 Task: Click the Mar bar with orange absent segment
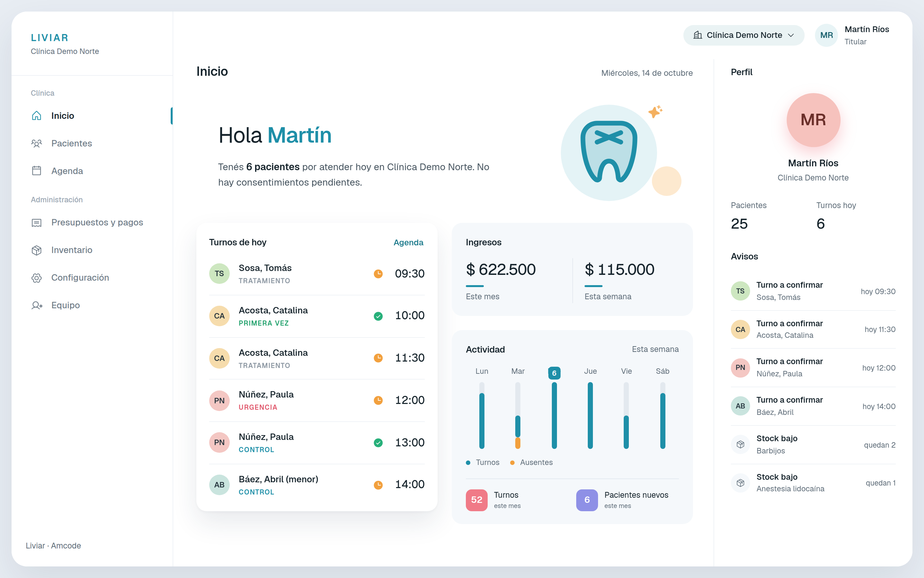518,415
